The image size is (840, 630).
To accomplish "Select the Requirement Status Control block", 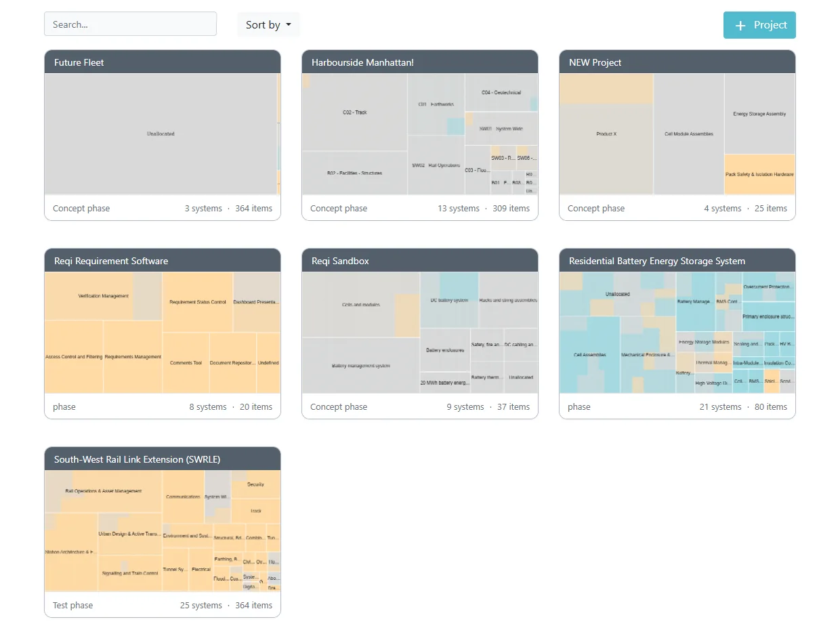I will click(198, 302).
